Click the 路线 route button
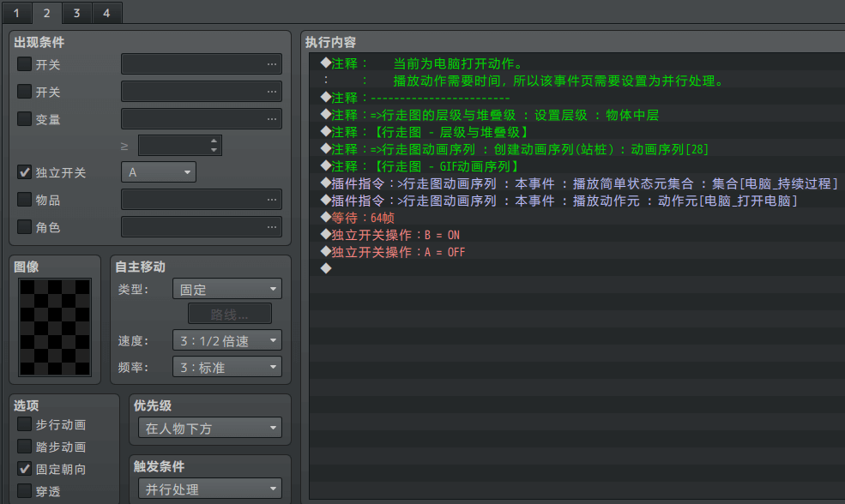845x504 pixels. 229,314
